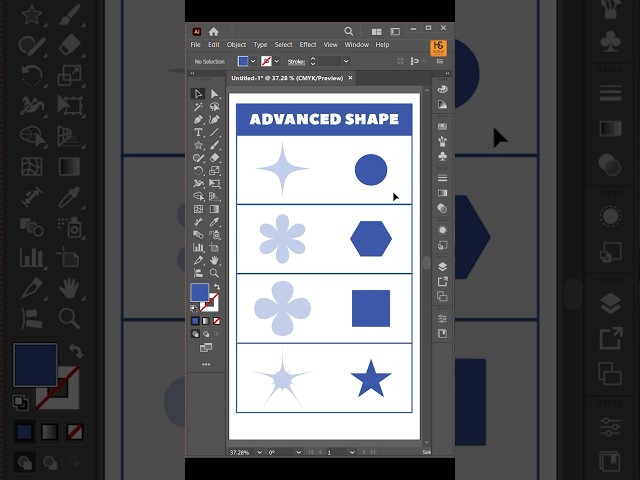The height and width of the screenshot is (480, 640).
Task: Open the Swatches panel icon
Action: (442, 127)
